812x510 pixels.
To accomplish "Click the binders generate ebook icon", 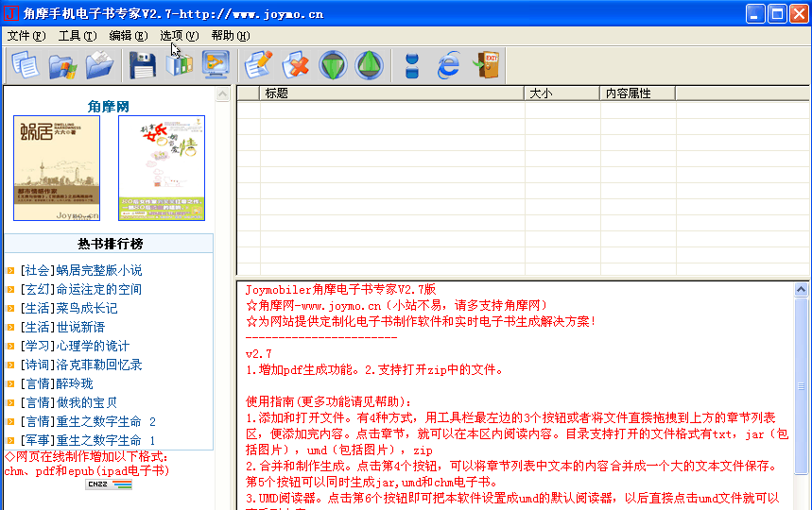I will click(x=180, y=66).
